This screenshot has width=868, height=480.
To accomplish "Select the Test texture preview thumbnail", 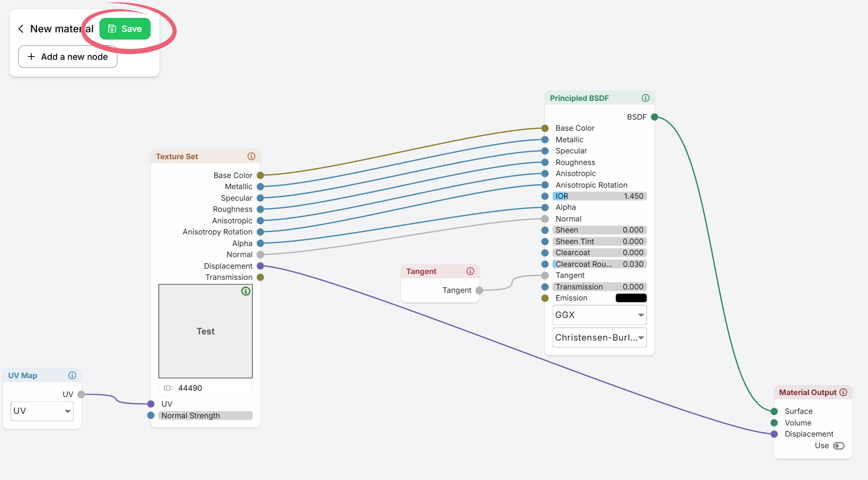I will click(x=205, y=331).
